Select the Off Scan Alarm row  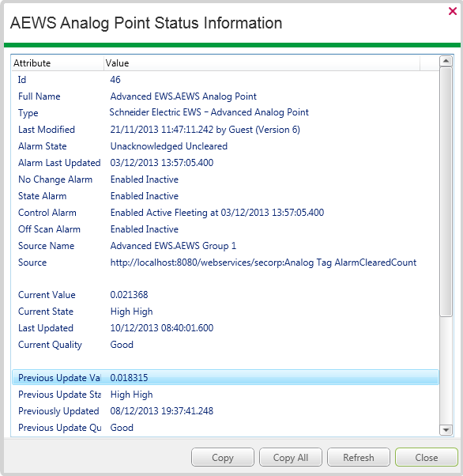[x=225, y=229]
